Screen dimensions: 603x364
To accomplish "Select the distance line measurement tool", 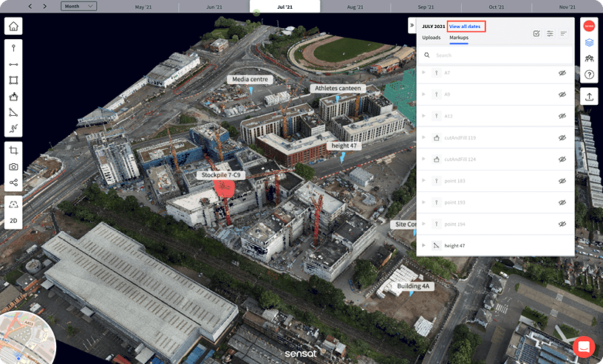I will point(13,64).
